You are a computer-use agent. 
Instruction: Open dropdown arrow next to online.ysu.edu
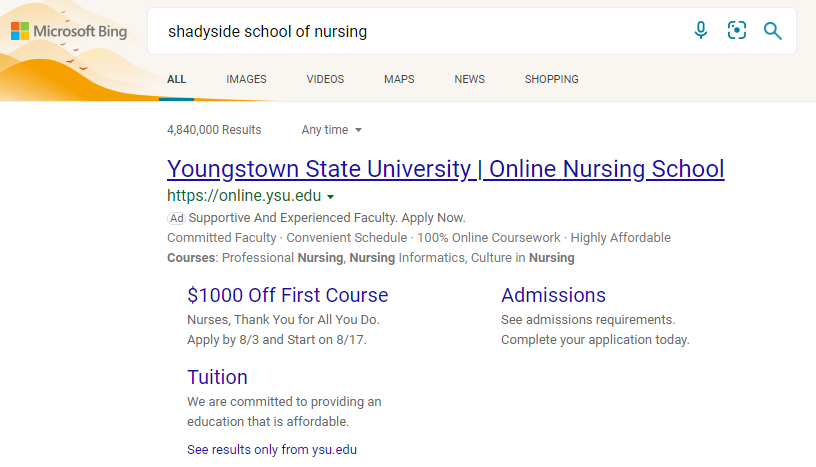[331, 197]
